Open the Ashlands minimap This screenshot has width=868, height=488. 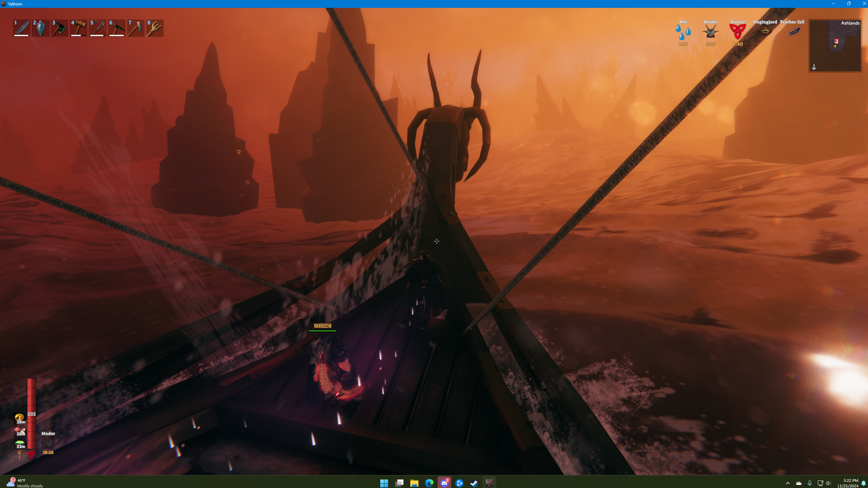[835, 45]
